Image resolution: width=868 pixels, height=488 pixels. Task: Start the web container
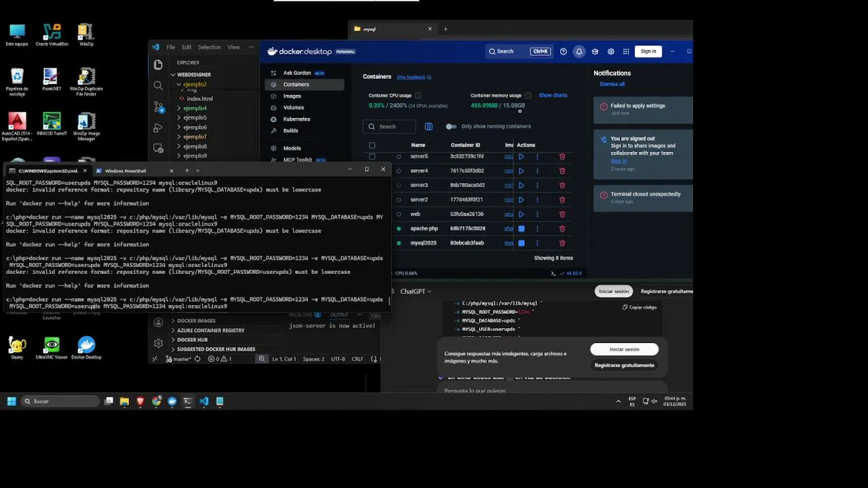pos(521,214)
